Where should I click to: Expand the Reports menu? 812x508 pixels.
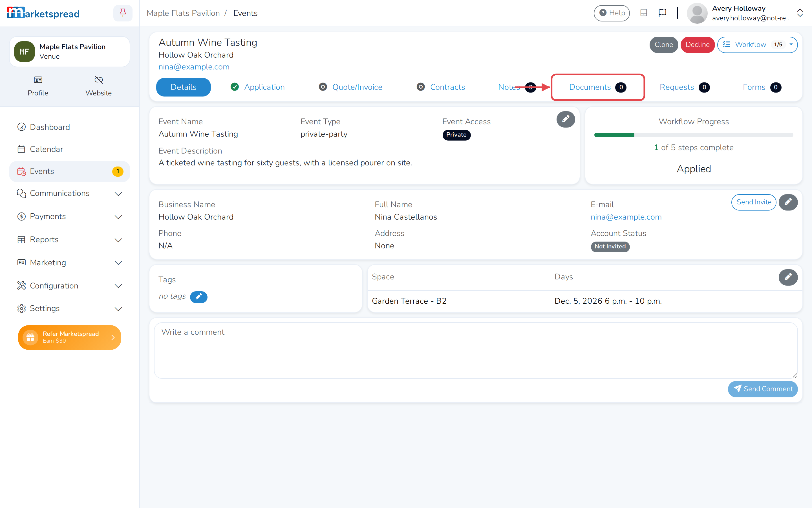69,240
